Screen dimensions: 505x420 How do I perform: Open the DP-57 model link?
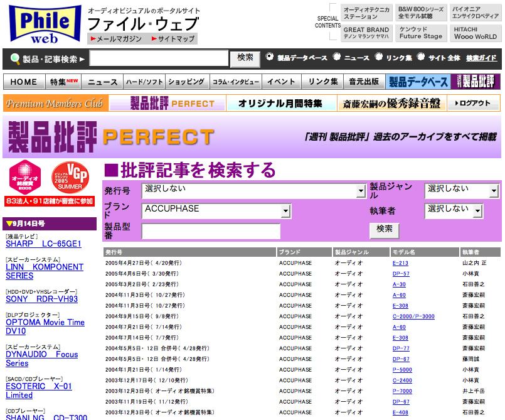401,274
